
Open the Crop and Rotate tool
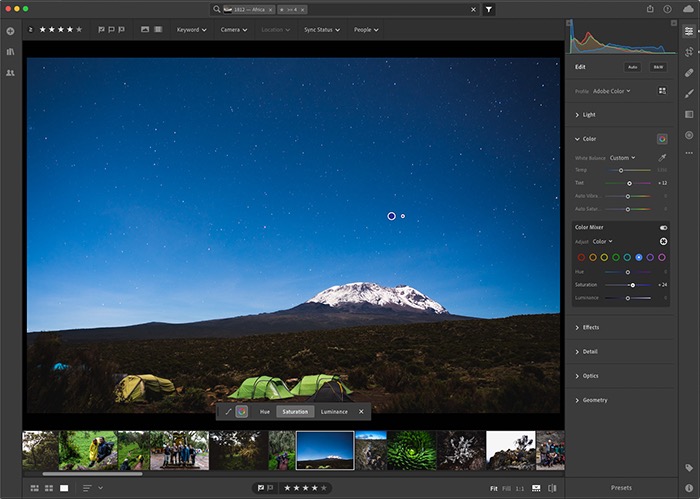689,52
